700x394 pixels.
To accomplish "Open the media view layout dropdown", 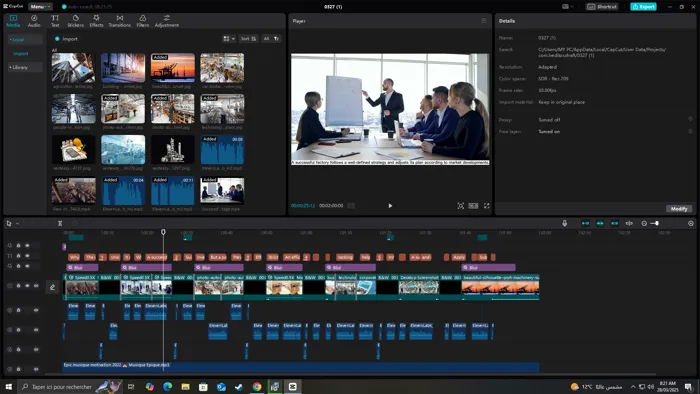I will (229, 39).
